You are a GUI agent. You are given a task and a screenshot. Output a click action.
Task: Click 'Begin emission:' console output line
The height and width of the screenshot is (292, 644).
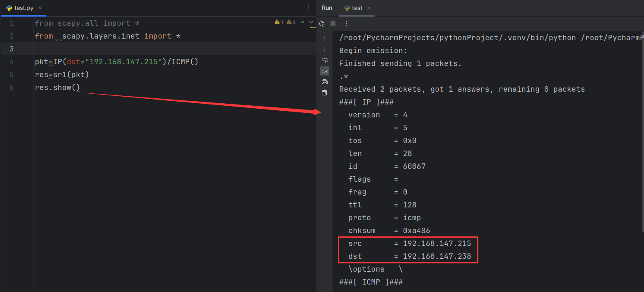(373, 51)
